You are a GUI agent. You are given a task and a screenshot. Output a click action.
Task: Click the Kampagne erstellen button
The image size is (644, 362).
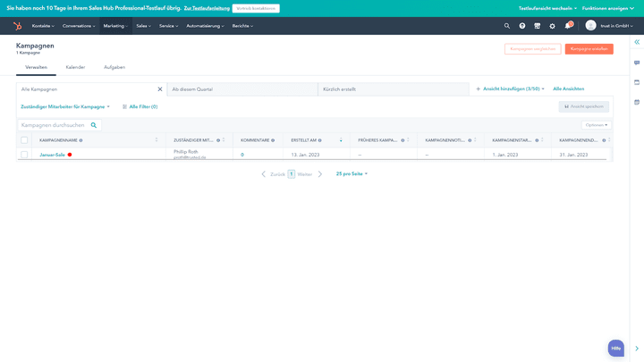tap(589, 49)
